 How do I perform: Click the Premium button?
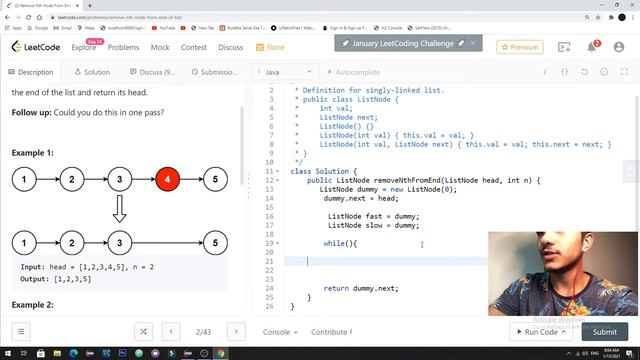click(x=520, y=47)
